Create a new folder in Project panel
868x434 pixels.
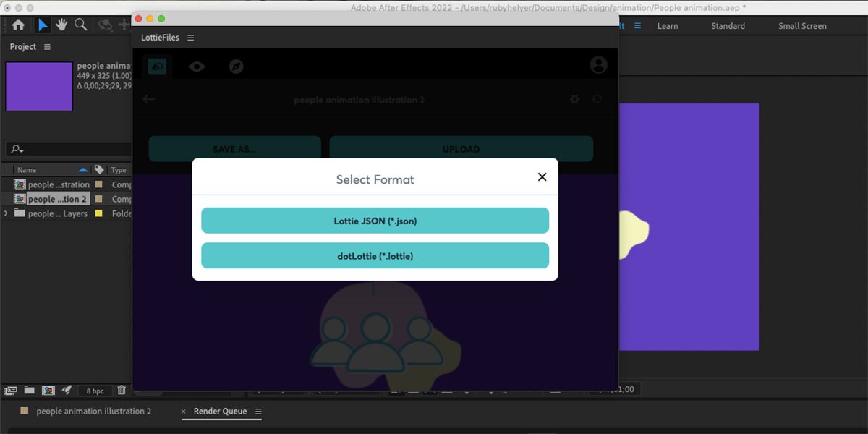[29, 391]
